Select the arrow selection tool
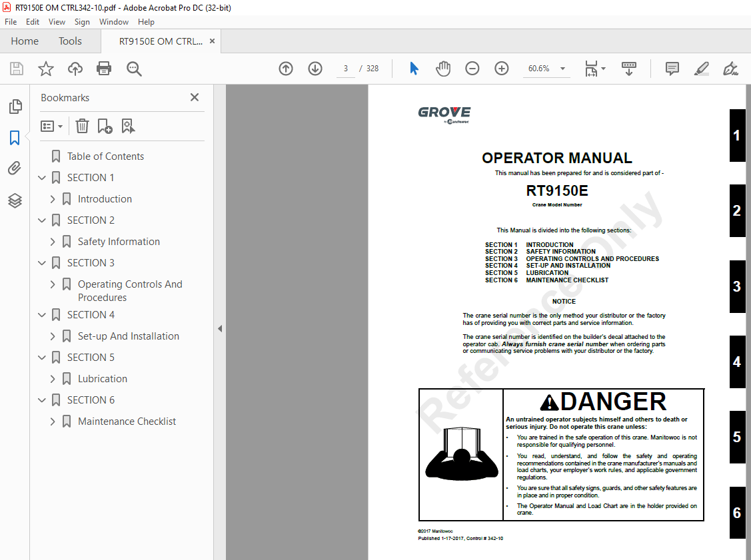 pyautogui.click(x=414, y=69)
